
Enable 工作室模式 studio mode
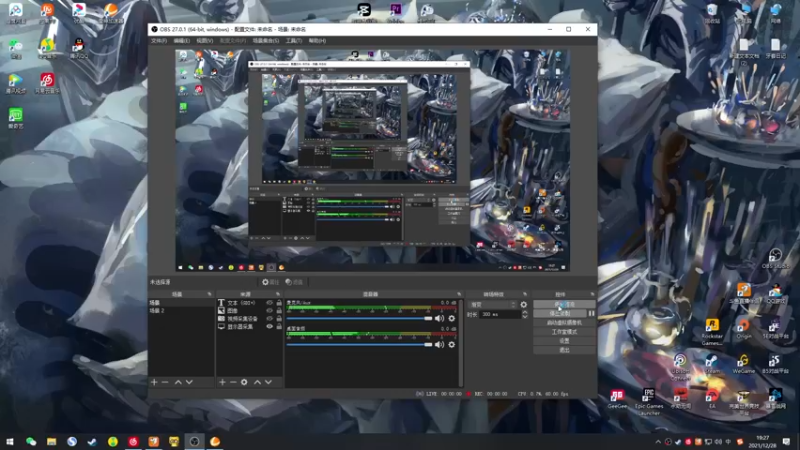(x=564, y=332)
